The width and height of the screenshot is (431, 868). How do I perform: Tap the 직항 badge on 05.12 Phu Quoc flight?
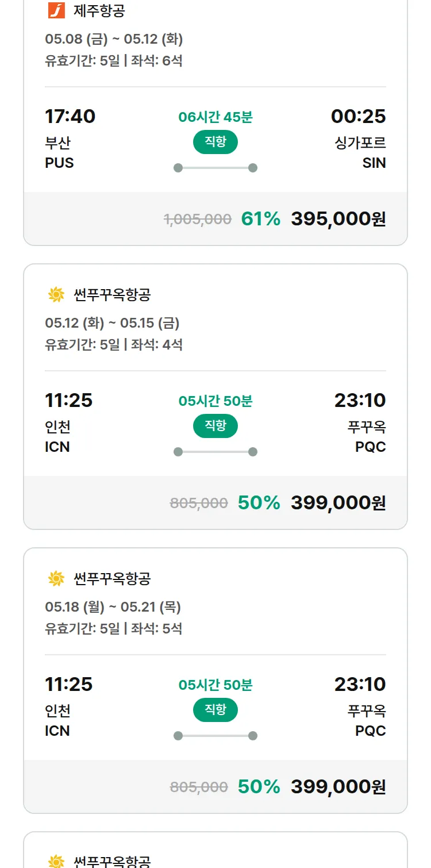pos(215,426)
